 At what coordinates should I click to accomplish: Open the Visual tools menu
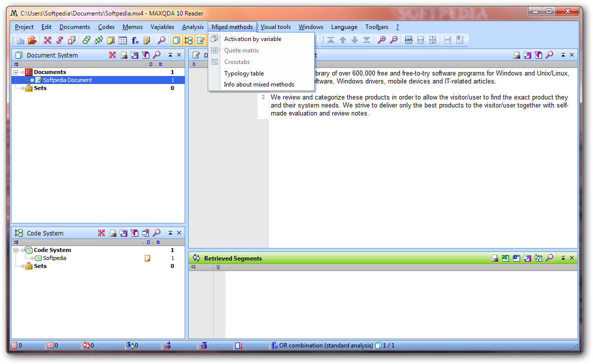276,27
